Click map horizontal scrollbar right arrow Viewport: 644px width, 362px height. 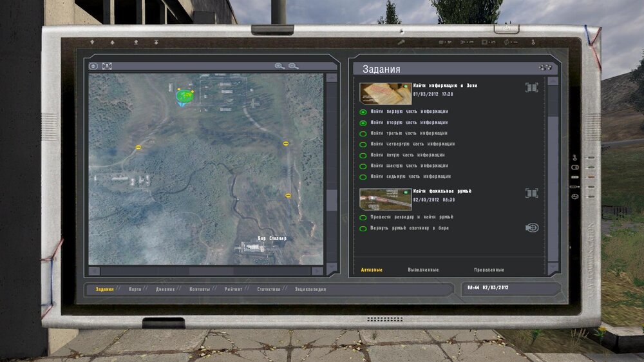click(x=317, y=271)
